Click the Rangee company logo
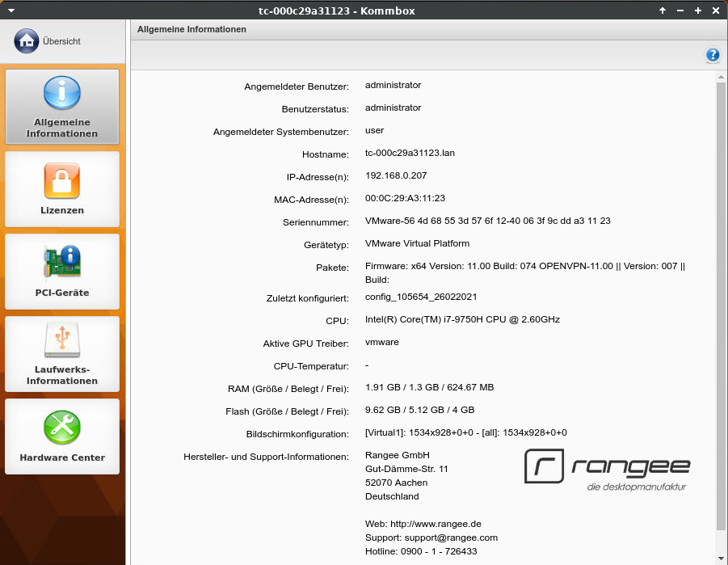This screenshot has height=565, width=728. tap(607, 469)
